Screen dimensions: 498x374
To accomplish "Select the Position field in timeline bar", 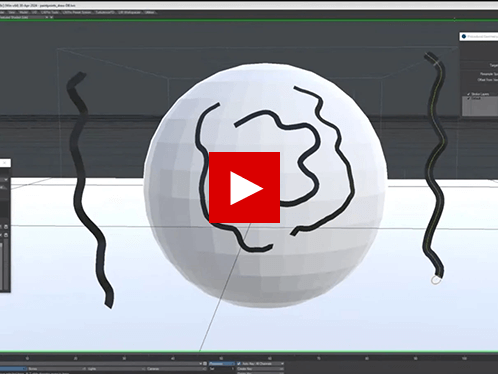I will tap(221, 364).
